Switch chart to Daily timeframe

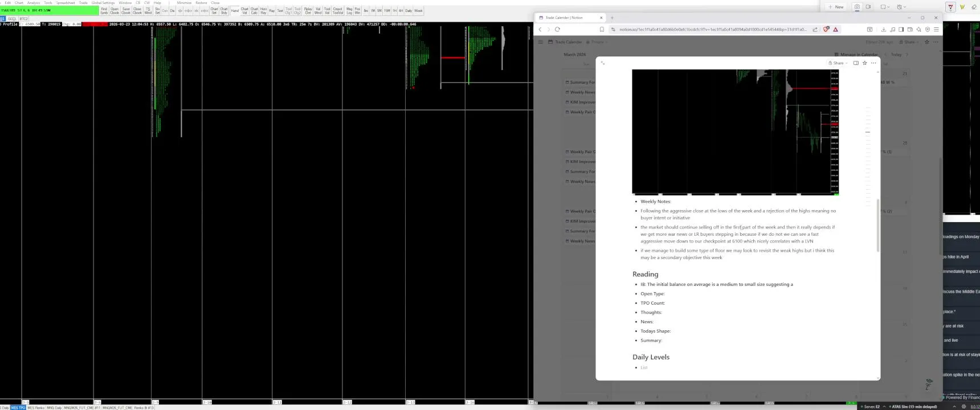coord(409,10)
